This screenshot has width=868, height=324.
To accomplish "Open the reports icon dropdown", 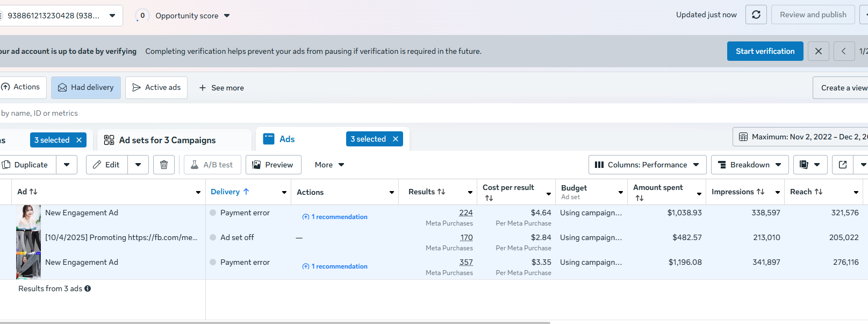I will pos(810,165).
